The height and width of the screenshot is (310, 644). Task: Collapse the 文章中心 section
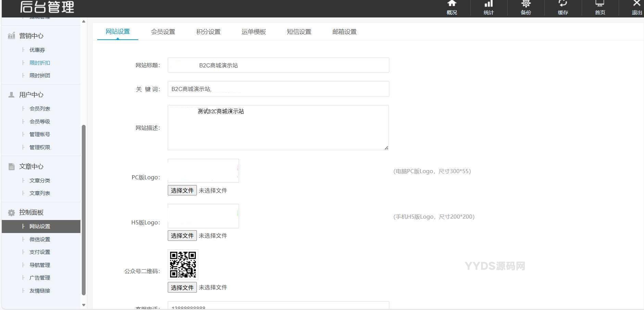(31, 166)
